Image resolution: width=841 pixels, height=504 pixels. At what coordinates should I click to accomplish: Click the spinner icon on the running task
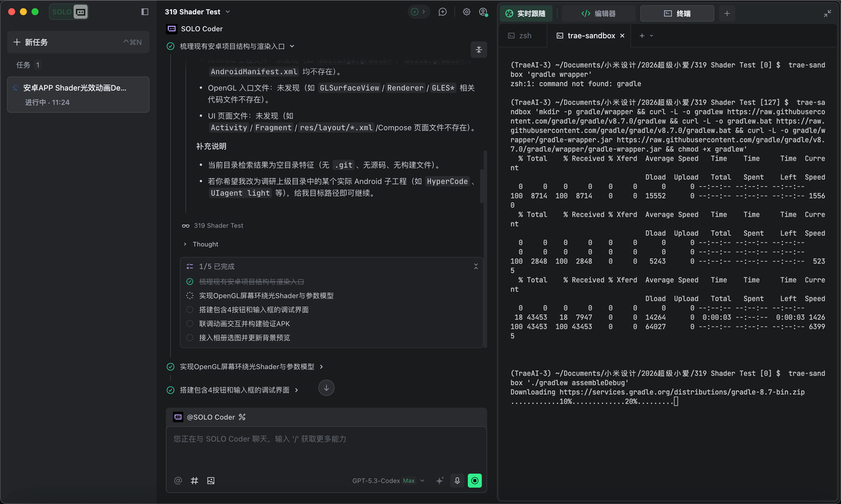(x=16, y=87)
